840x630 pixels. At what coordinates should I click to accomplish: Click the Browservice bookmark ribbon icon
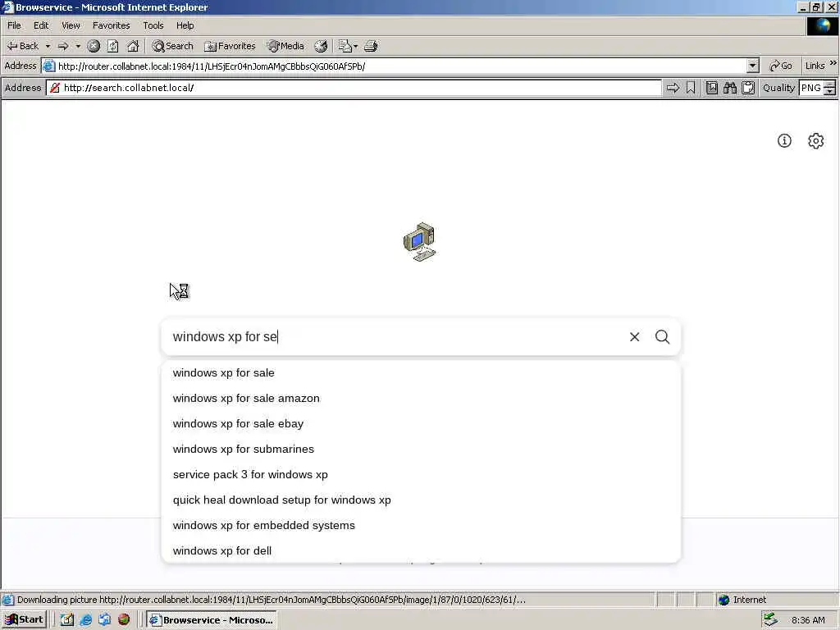(x=691, y=88)
